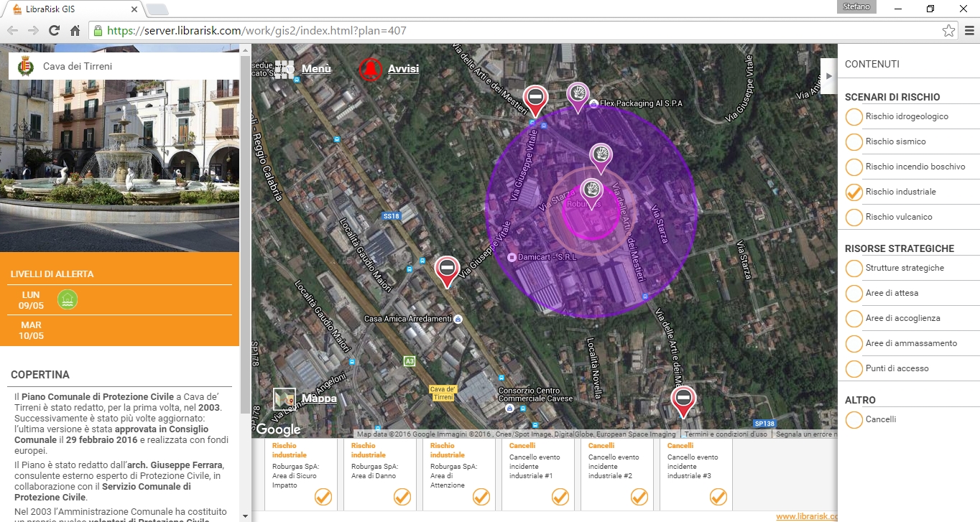Uncheck Cancello evento incidente industriale #3
Image resolution: width=980 pixels, height=522 pixels.
click(718, 496)
